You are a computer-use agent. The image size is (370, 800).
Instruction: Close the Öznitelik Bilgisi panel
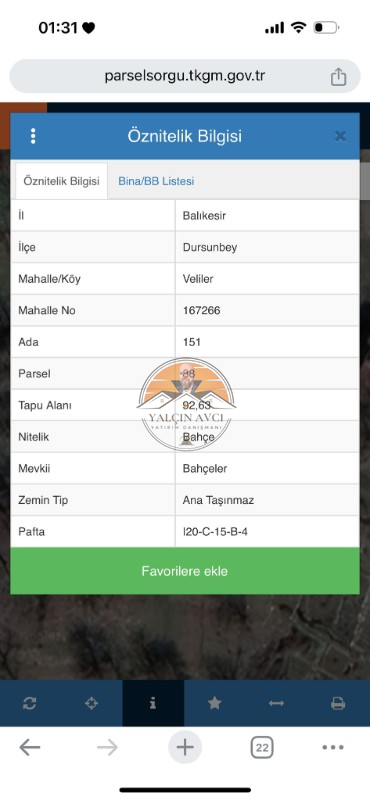click(x=340, y=136)
